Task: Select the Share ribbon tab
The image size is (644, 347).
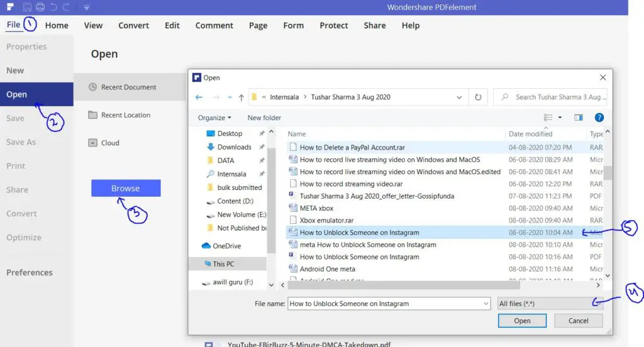Action: coord(375,26)
